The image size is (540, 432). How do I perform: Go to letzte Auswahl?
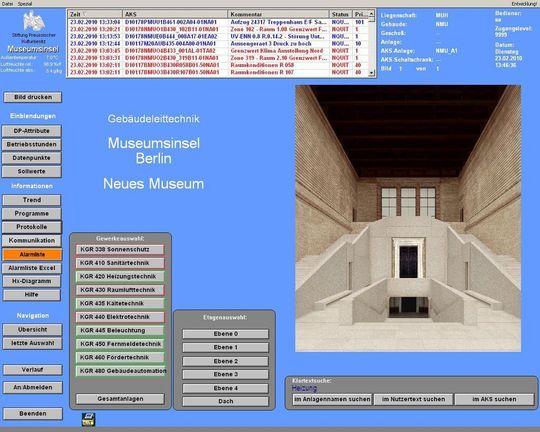tap(33, 343)
